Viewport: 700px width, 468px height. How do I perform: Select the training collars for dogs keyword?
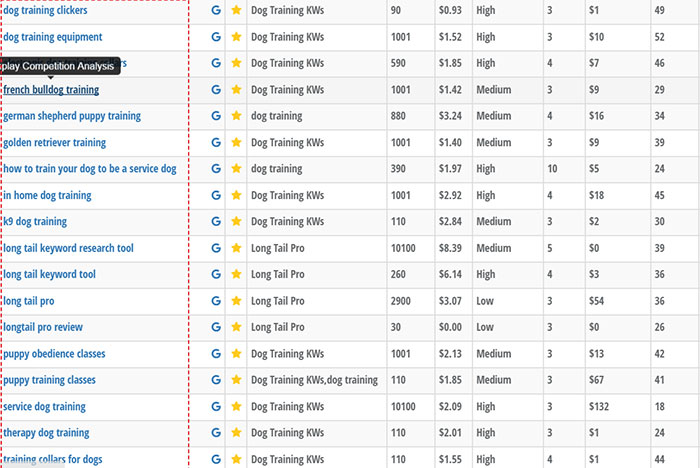pyautogui.click(x=53, y=460)
